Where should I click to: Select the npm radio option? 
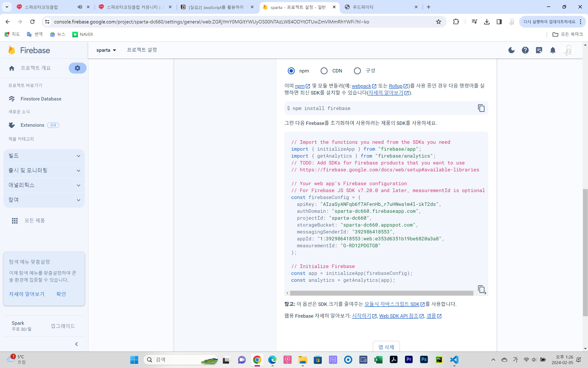(x=291, y=71)
